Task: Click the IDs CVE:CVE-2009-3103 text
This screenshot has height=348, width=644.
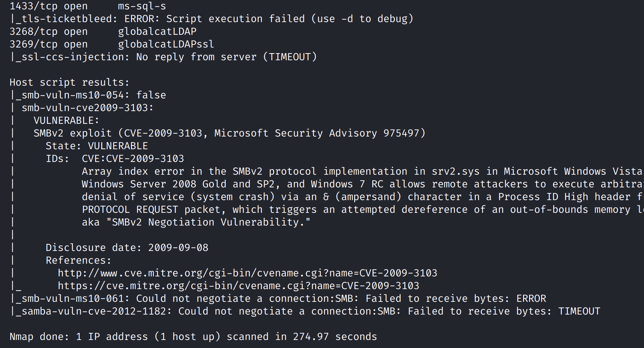Action: point(133,159)
